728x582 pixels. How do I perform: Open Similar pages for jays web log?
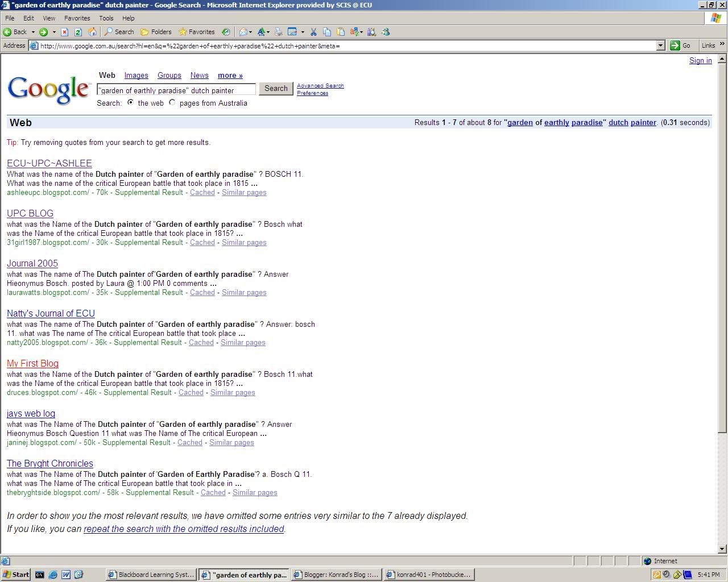pyautogui.click(x=231, y=443)
